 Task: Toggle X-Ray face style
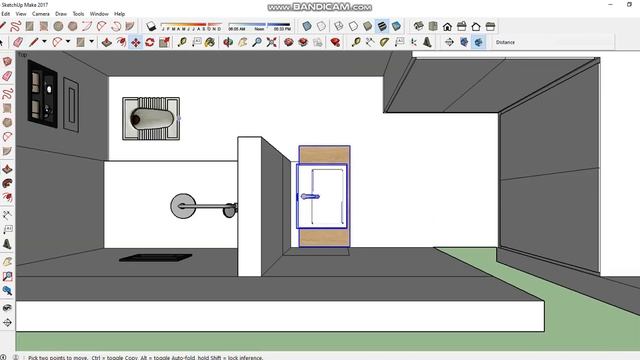pos(307,27)
